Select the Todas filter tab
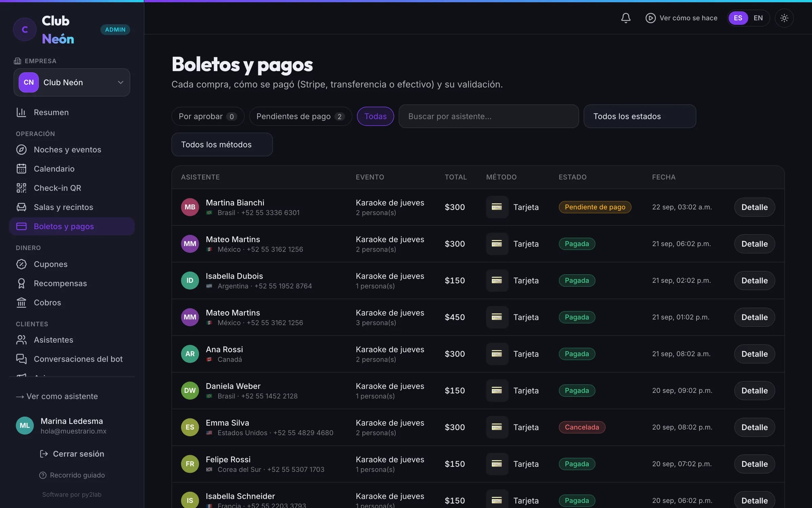The height and width of the screenshot is (508, 812). (375, 116)
